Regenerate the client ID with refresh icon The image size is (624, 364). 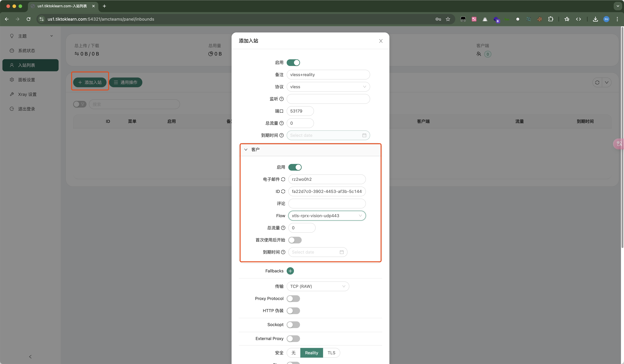tap(283, 191)
